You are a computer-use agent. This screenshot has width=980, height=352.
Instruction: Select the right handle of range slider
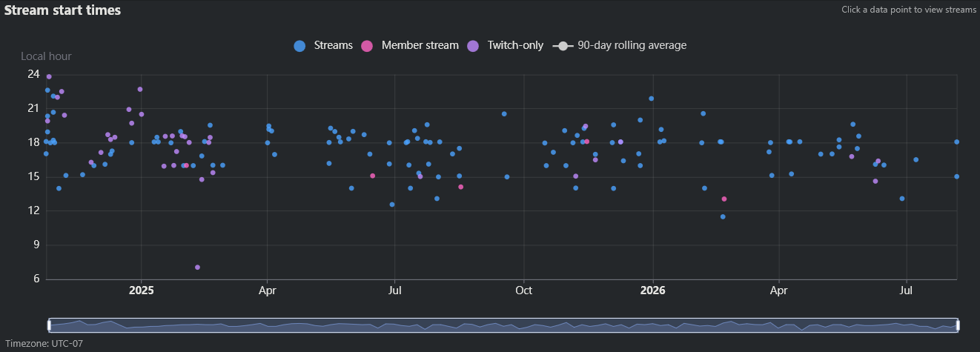(957, 325)
